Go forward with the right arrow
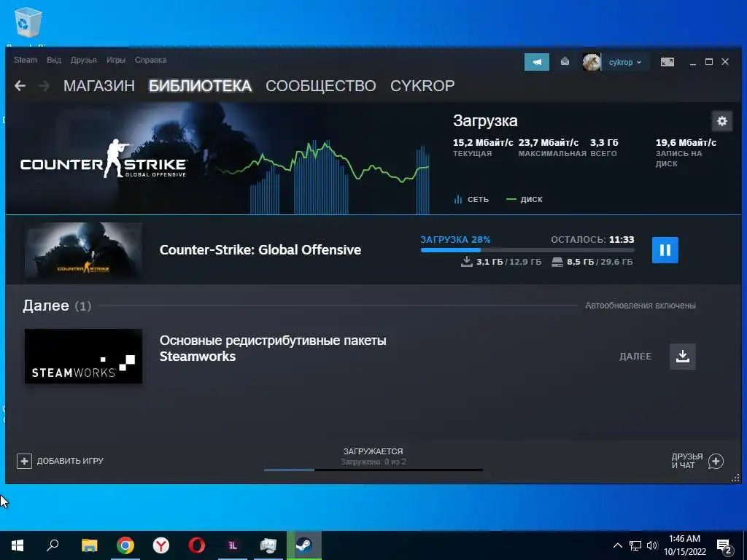This screenshot has width=747, height=560. pyautogui.click(x=44, y=86)
